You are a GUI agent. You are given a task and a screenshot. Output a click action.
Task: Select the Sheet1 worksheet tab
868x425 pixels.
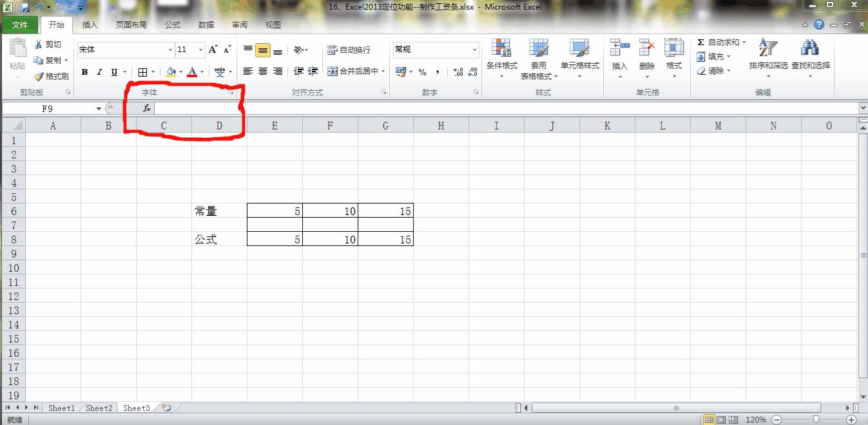coord(61,408)
